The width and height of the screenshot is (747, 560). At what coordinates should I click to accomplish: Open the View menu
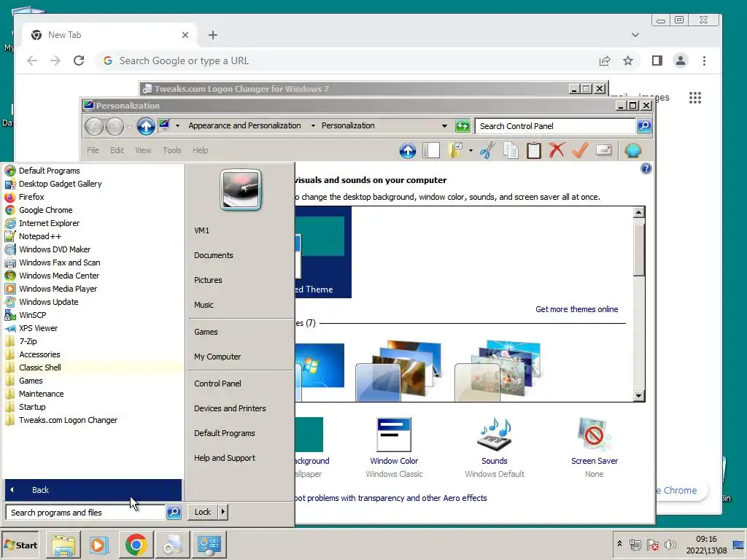[143, 150]
